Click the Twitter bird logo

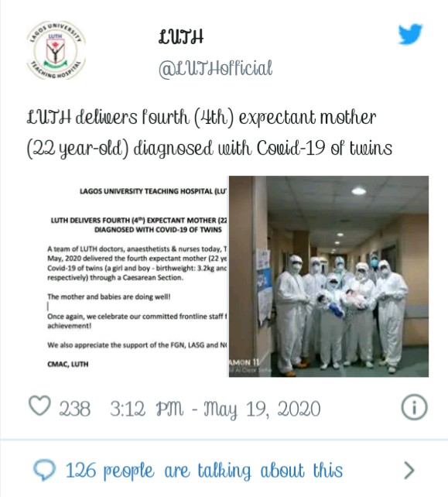[x=410, y=33]
